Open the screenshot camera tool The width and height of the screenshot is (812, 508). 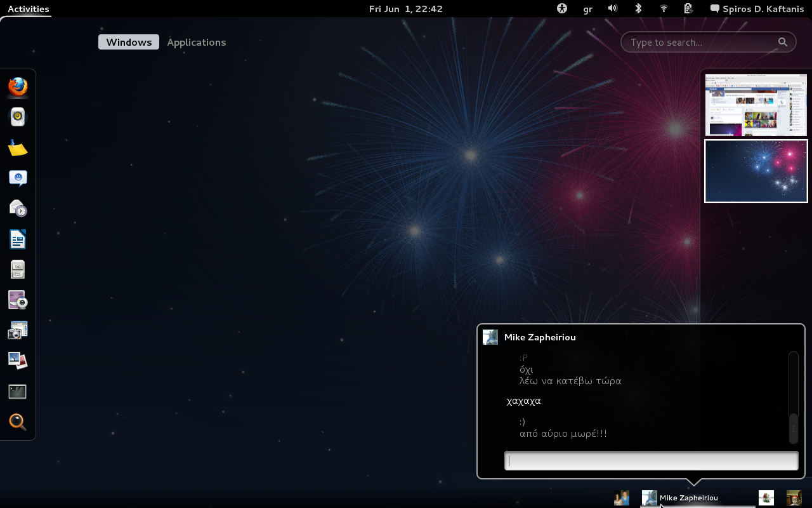pos(18,330)
